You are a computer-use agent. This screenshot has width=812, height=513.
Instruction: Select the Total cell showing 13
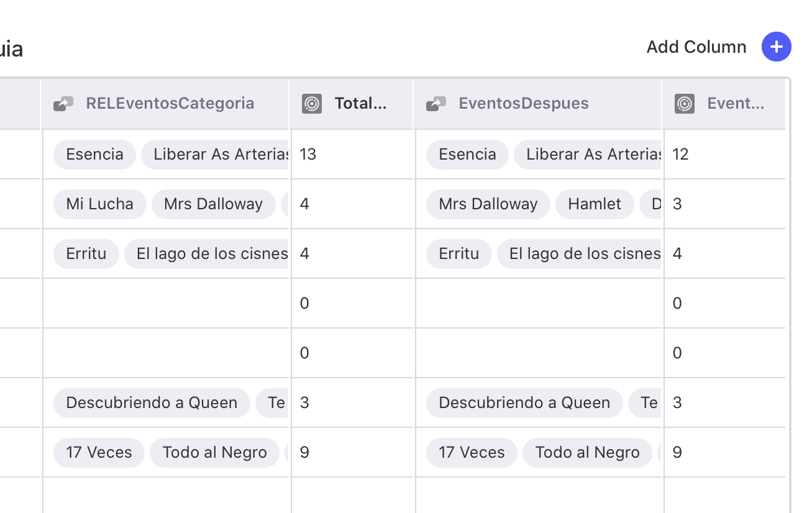click(x=352, y=155)
